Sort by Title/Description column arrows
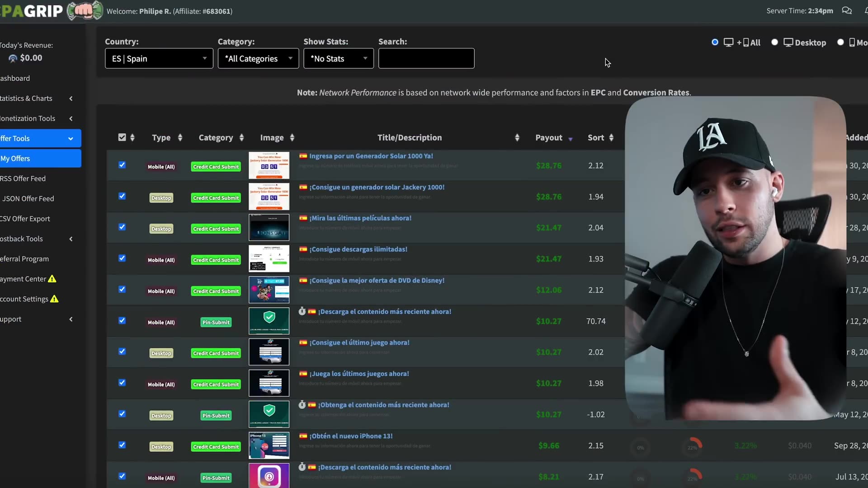The height and width of the screenshot is (488, 868). point(517,137)
